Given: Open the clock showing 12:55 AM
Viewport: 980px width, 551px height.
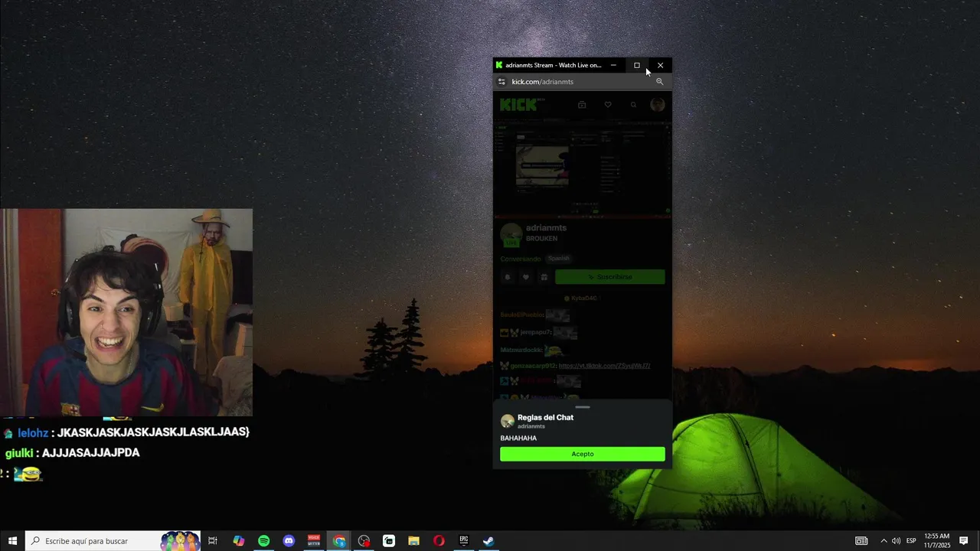Looking at the screenshot, I should click(x=937, y=541).
